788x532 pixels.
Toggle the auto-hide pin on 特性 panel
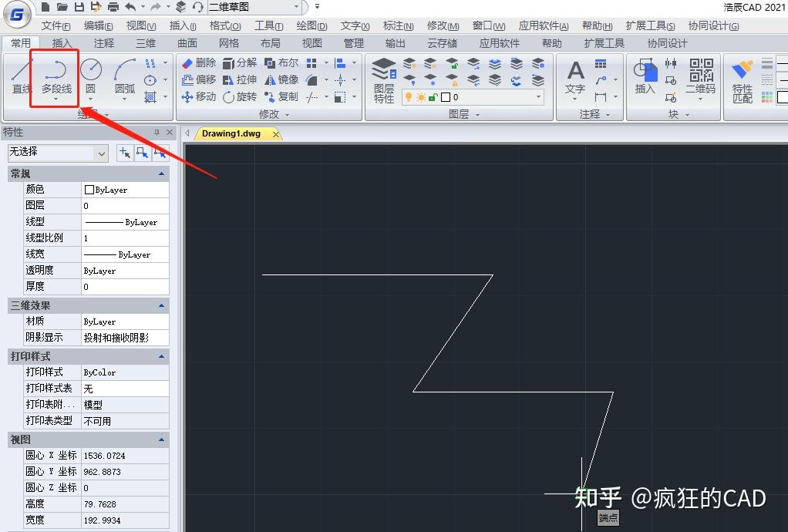tap(157, 132)
